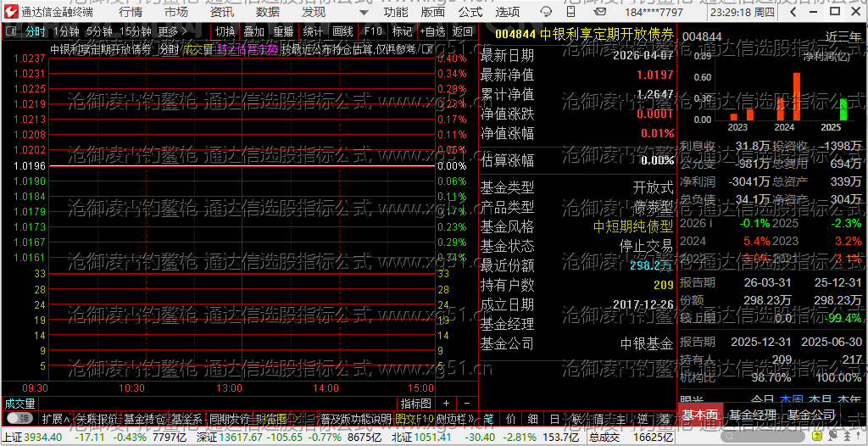This screenshot has width=868, height=446.
Task: Open the 价 price distribution tab
Action: (511, 418)
